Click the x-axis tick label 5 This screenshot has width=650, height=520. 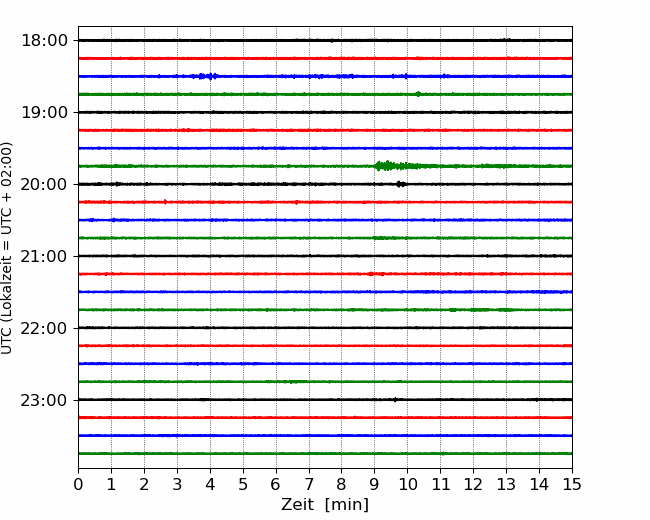[243, 485]
